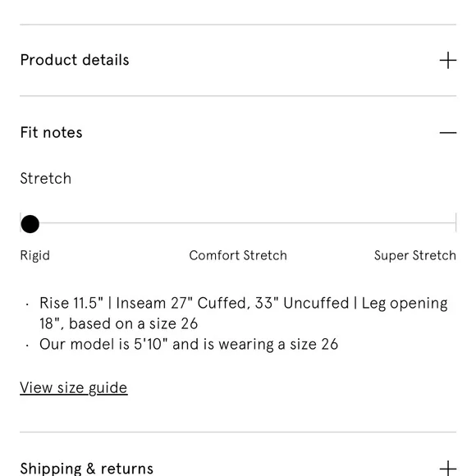Click the Comfort Stretch label
Viewport: 476px width, 476px height.
(238, 255)
